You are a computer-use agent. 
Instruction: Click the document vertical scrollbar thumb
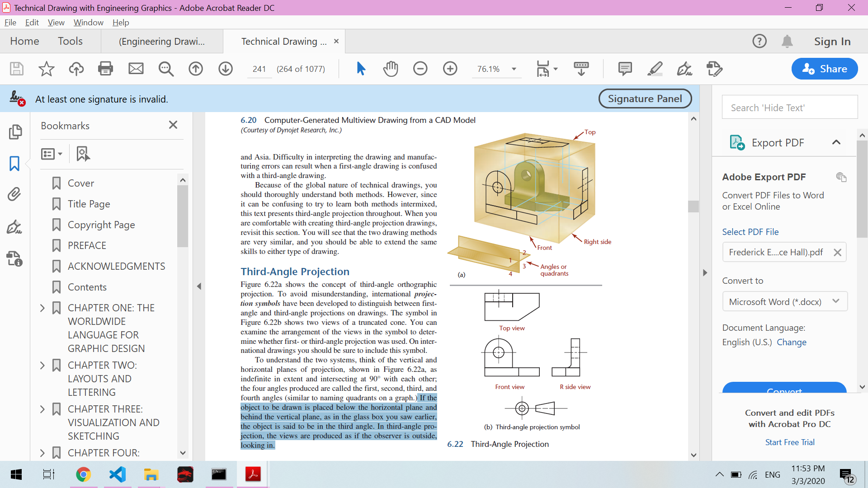693,206
